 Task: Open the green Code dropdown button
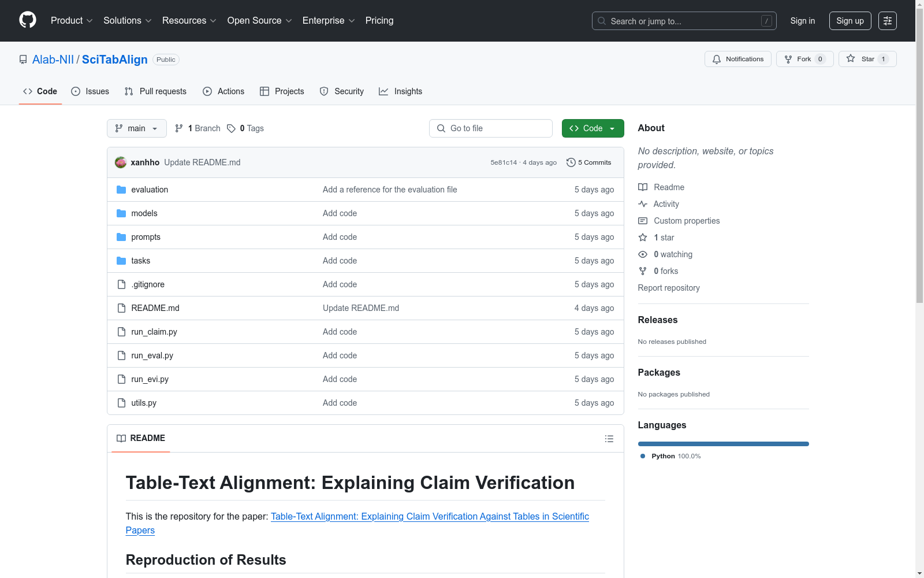click(x=593, y=128)
